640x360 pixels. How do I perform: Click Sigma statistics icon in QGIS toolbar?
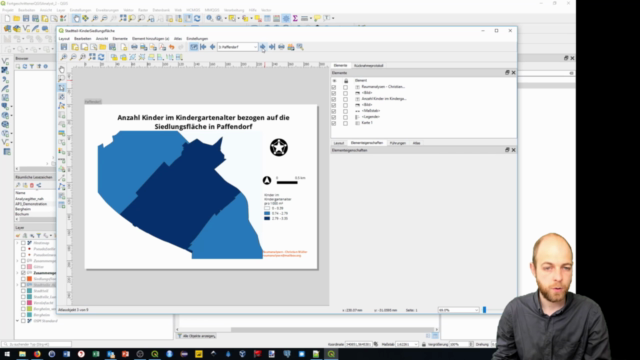(295, 18)
